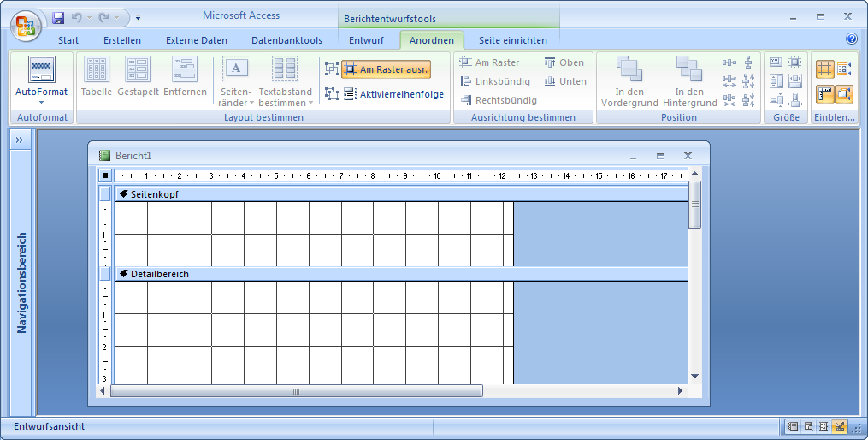The image size is (868, 440).
Task: Toggle grid display in Einblenden group
Action: click(824, 69)
